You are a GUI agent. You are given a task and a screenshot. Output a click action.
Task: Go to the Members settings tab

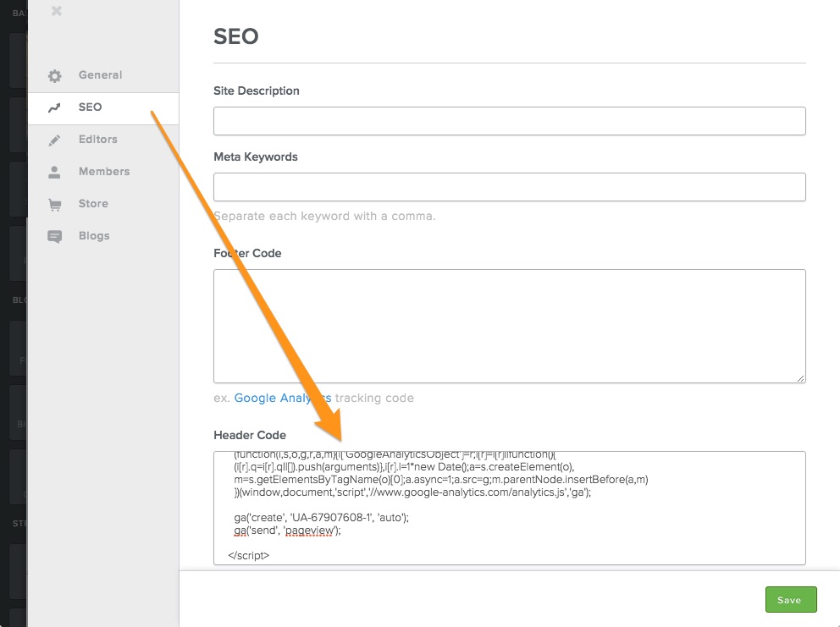pos(103,171)
